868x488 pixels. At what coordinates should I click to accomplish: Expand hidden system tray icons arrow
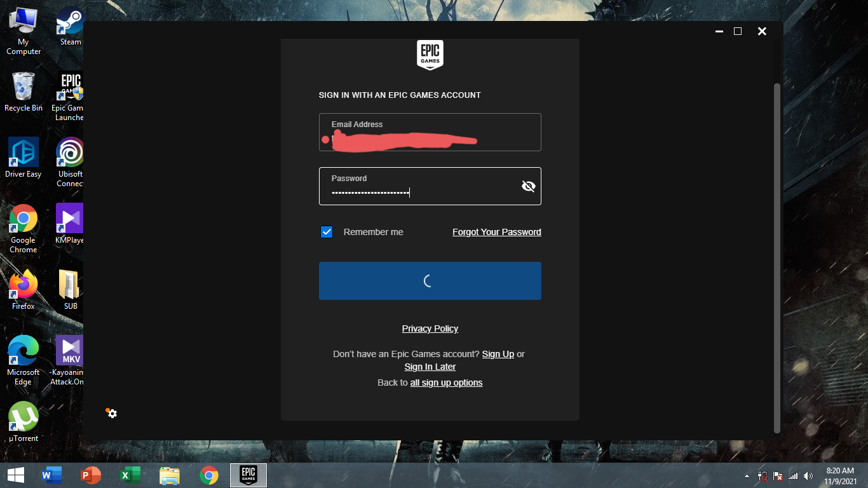coord(747,476)
